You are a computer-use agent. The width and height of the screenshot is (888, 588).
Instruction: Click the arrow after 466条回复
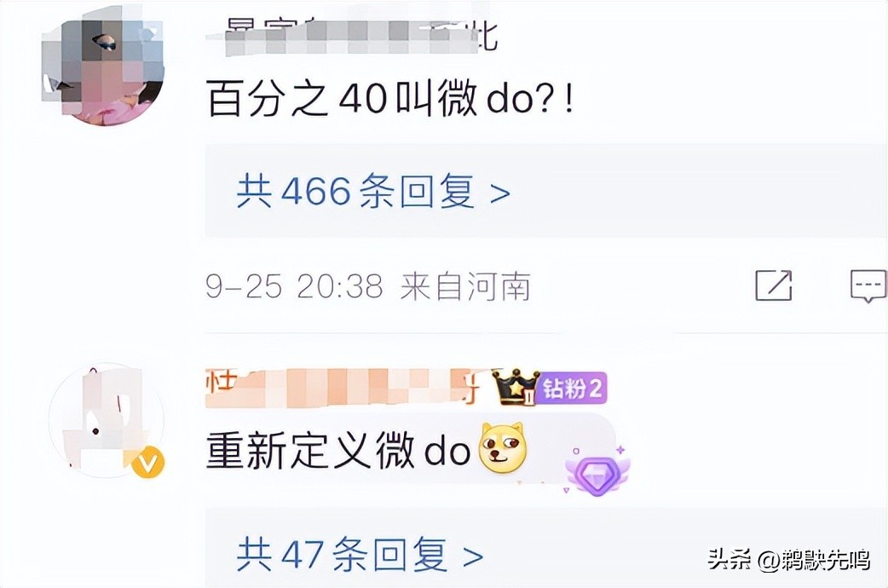pos(499,193)
